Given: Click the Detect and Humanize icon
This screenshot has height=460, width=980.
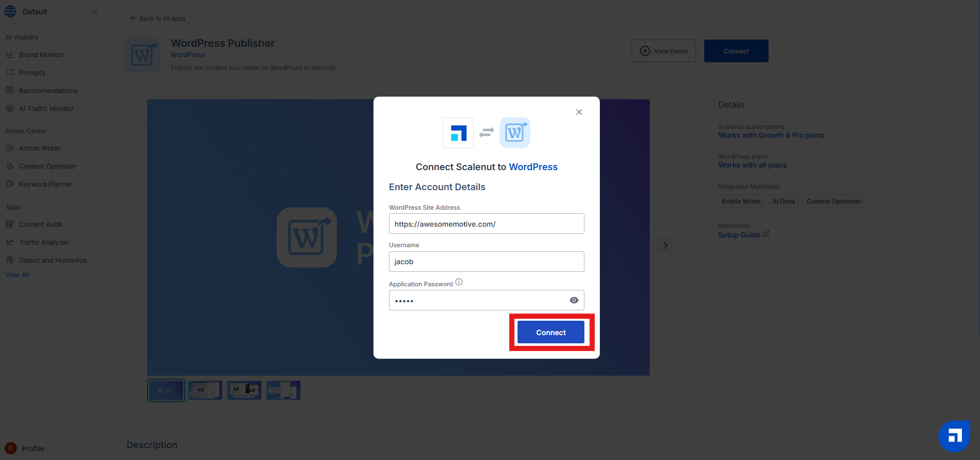Looking at the screenshot, I should [x=10, y=260].
